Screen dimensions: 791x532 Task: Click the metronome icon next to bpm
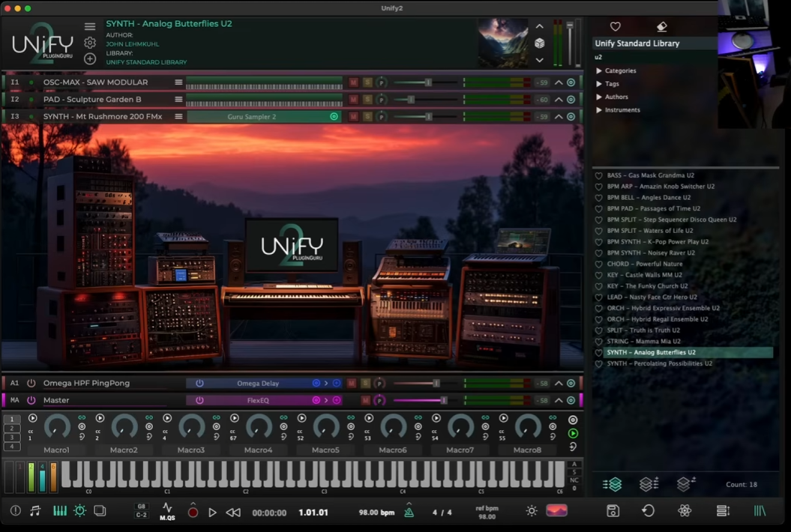(409, 513)
